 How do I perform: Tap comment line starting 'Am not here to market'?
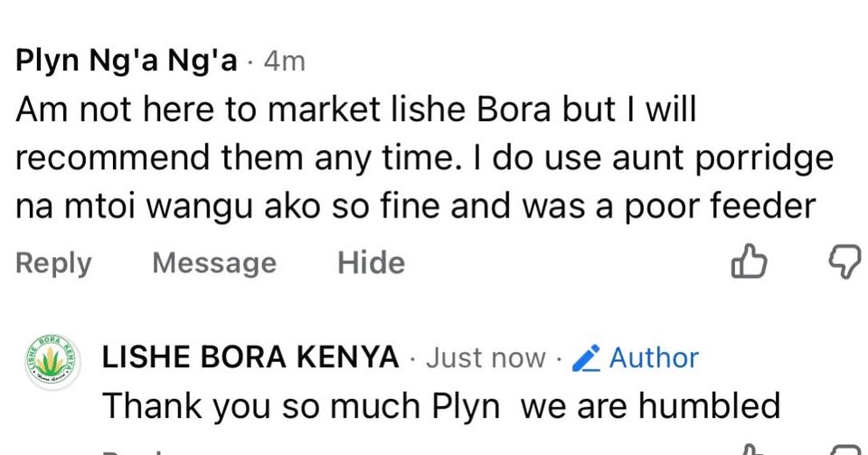[x=356, y=110]
